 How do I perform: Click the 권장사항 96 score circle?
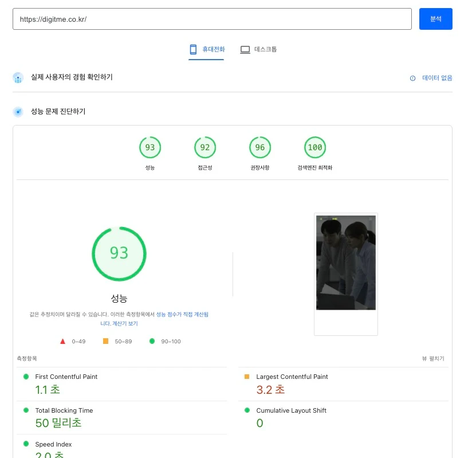[x=259, y=147]
